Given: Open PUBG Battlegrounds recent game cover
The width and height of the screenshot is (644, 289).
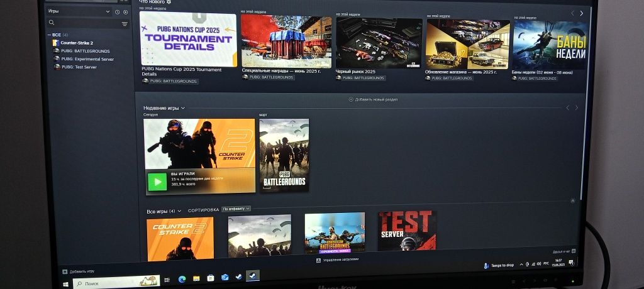Looking at the screenshot, I should [284, 155].
